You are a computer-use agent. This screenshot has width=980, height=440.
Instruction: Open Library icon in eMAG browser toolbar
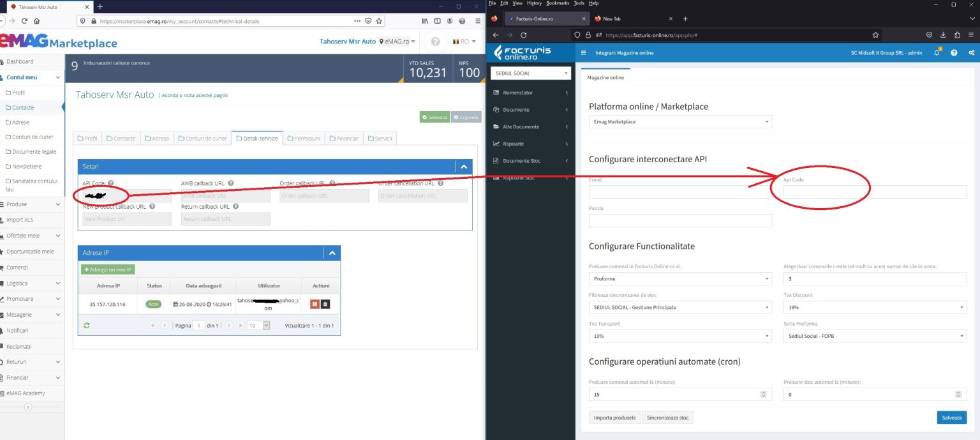(426, 21)
